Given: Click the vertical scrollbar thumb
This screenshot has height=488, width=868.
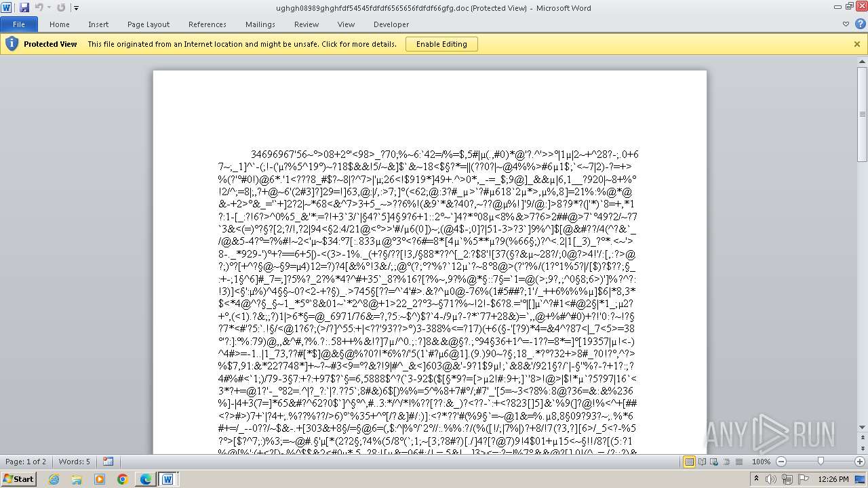Looking at the screenshot, I should 862,114.
